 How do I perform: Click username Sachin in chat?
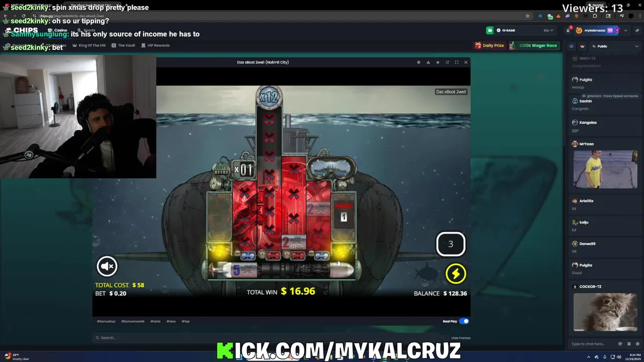click(x=585, y=101)
